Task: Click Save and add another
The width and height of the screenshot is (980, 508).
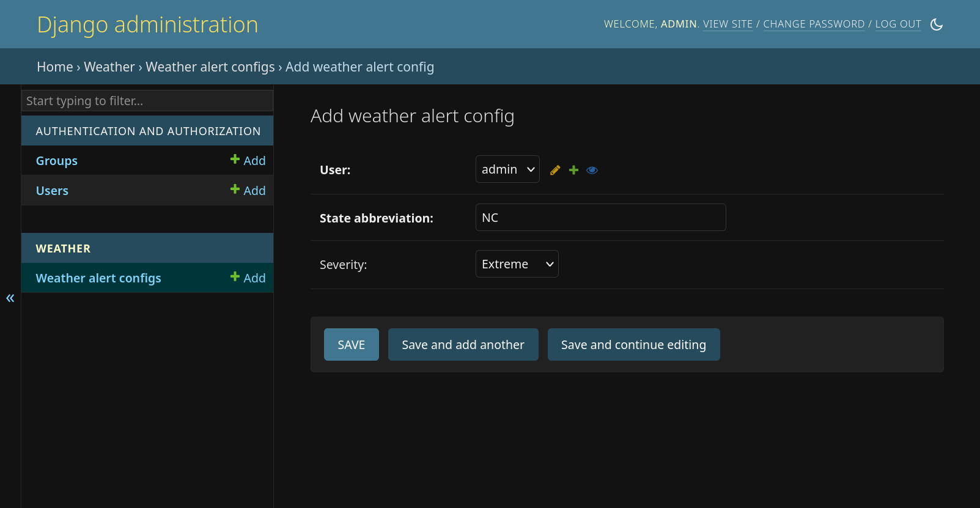Action: click(463, 345)
